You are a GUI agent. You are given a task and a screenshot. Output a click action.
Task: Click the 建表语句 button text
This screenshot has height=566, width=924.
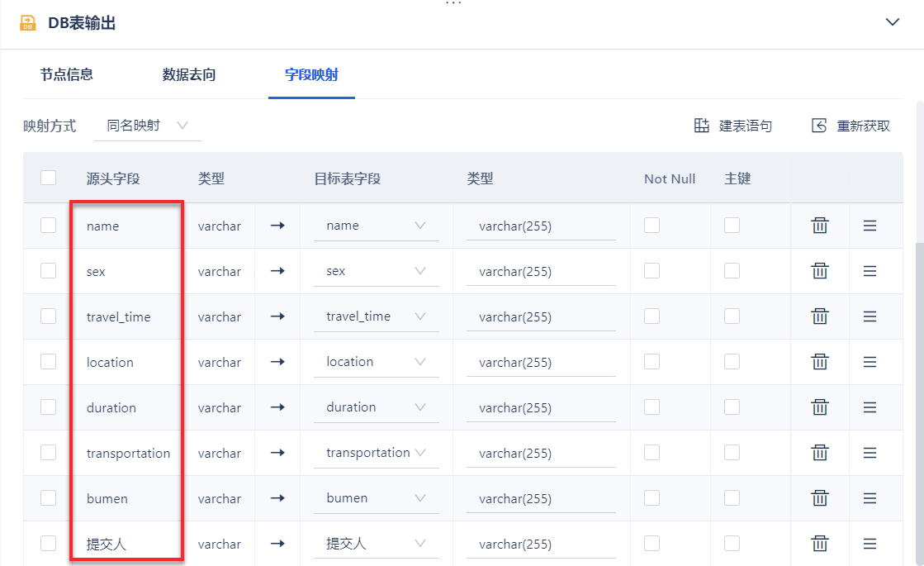pos(746,126)
